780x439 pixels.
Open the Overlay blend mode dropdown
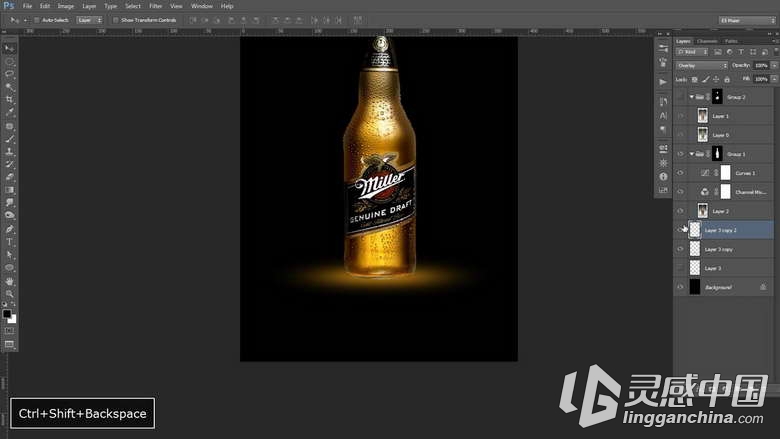coord(701,66)
